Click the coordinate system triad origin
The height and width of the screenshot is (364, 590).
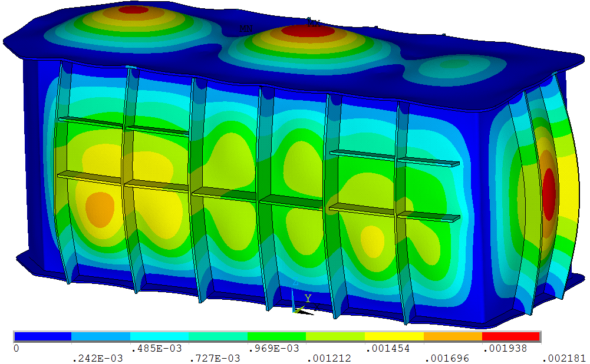pyautogui.click(x=295, y=310)
